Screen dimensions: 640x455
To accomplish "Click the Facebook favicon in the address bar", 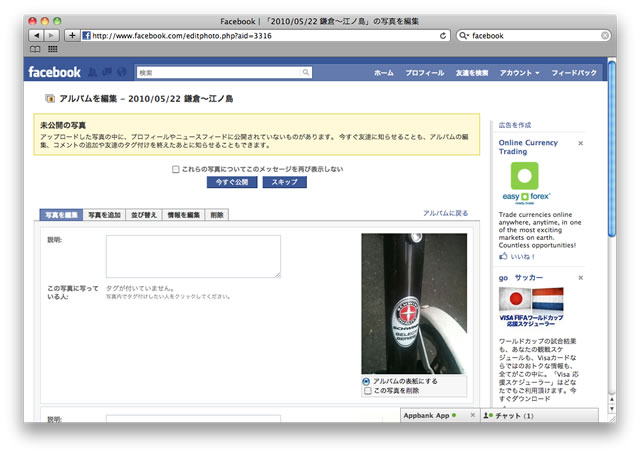I will point(86,36).
